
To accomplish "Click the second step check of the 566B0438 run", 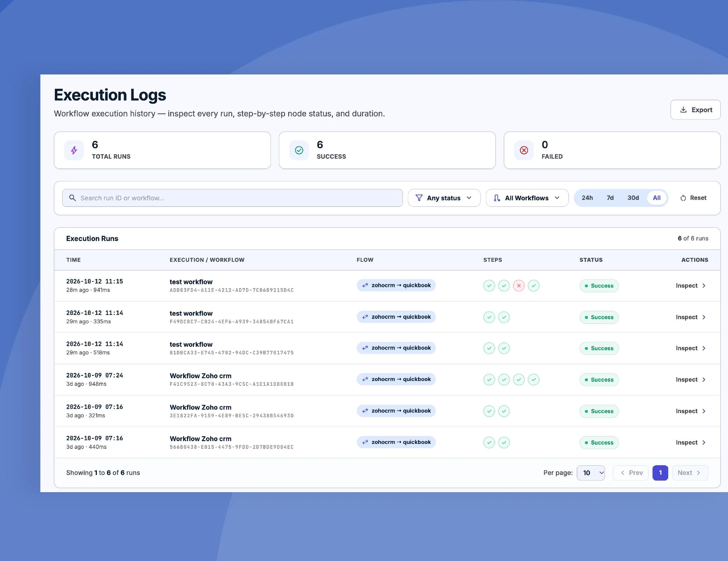I will pos(504,443).
